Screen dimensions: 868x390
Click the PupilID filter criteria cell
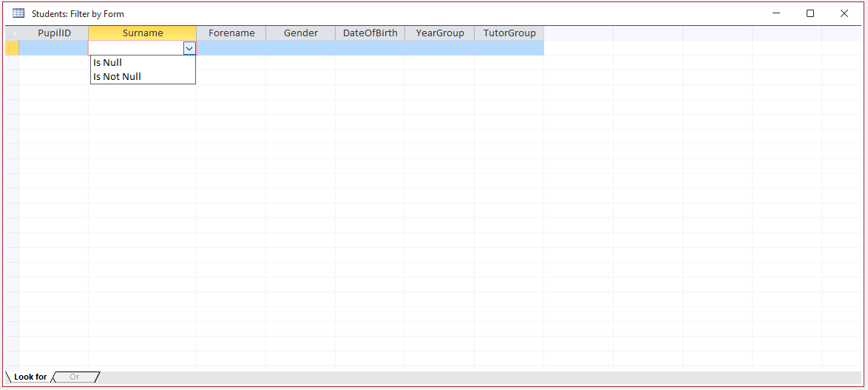[54, 48]
